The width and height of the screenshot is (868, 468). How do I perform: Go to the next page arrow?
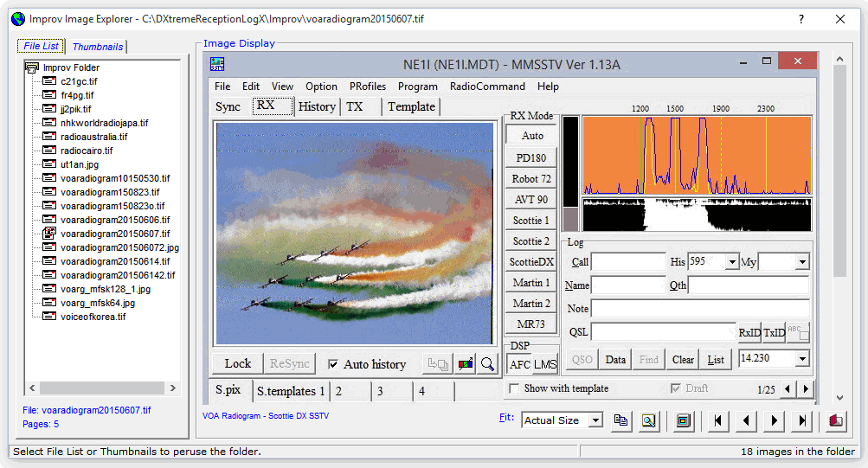774,421
